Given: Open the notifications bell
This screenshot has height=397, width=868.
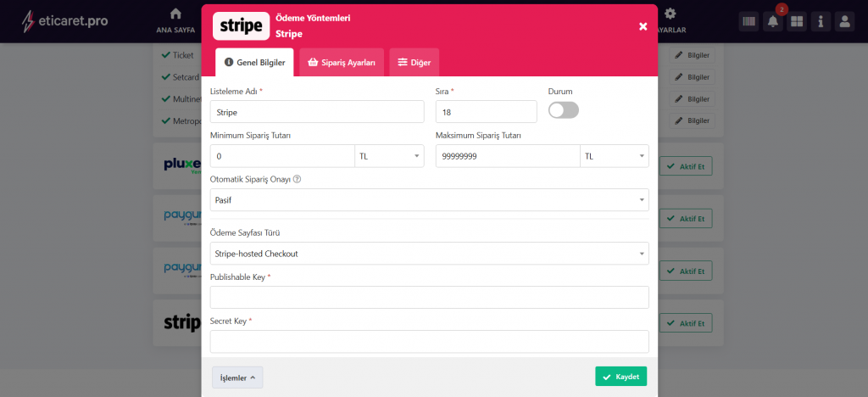Looking at the screenshot, I should click(x=772, y=22).
